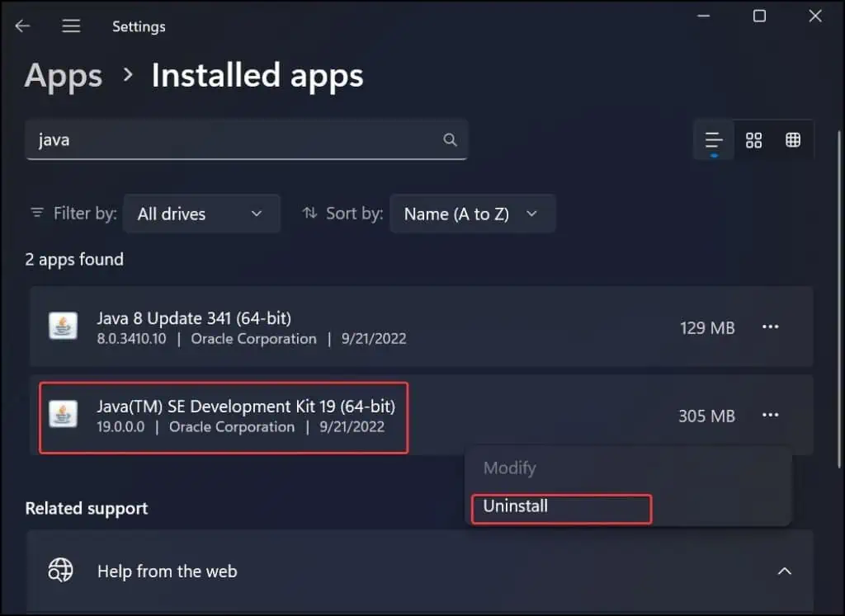Collapse the Help from the web section
The image size is (845, 616).
(784, 571)
